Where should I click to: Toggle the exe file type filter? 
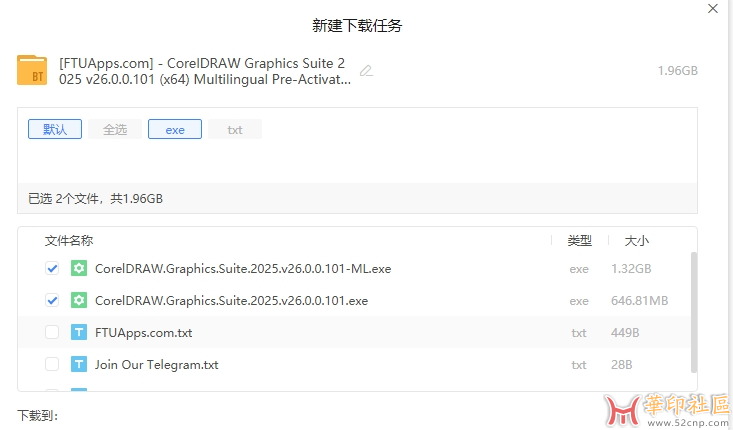[x=175, y=129]
